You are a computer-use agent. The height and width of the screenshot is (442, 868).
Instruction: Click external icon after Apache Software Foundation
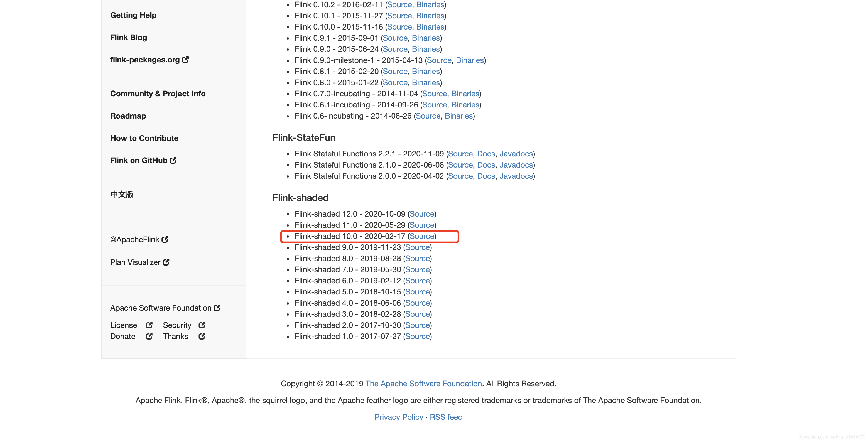tap(217, 308)
